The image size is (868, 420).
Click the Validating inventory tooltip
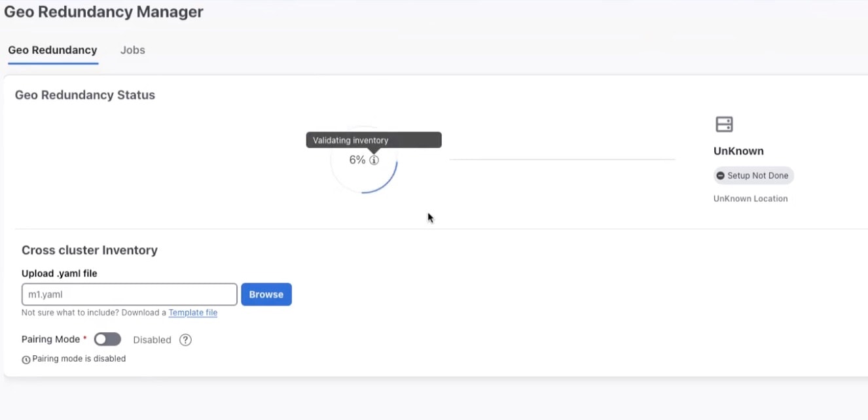click(373, 140)
